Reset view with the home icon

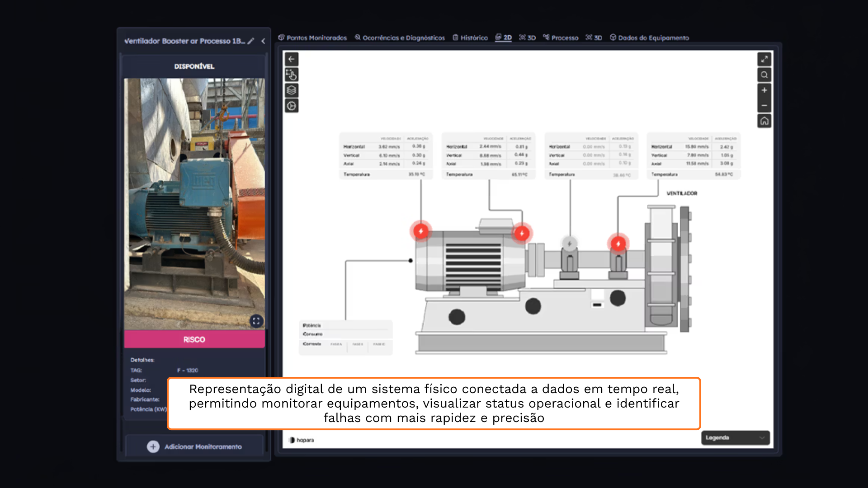pyautogui.click(x=764, y=121)
